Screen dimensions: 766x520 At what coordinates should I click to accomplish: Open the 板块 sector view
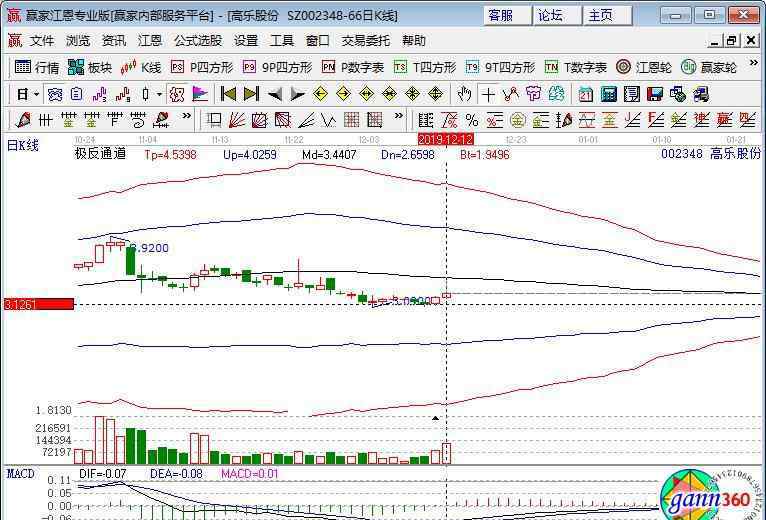pos(90,67)
